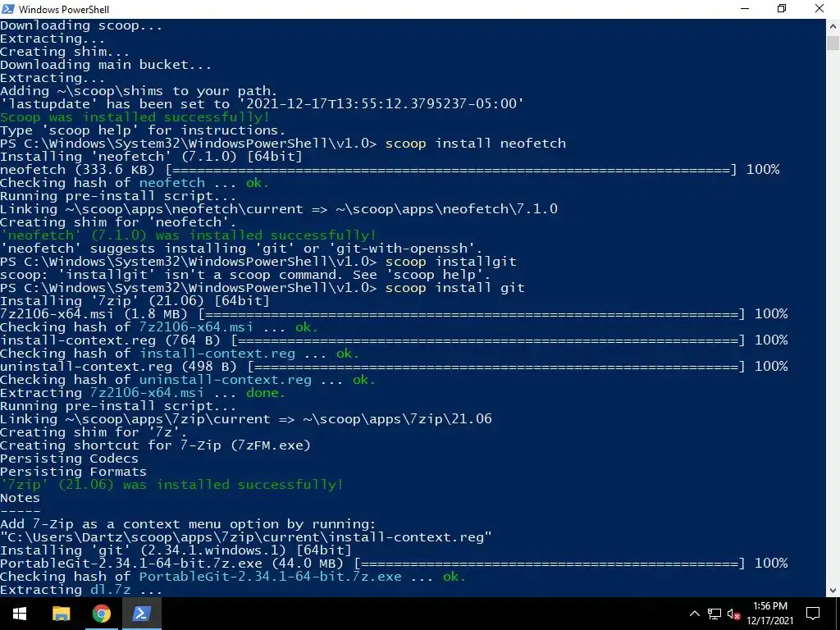The height and width of the screenshot is (630, 840).
Task: Click 'Linking ~\scoop\apps\7zip\current' line
Action: (x=246, y=419)
